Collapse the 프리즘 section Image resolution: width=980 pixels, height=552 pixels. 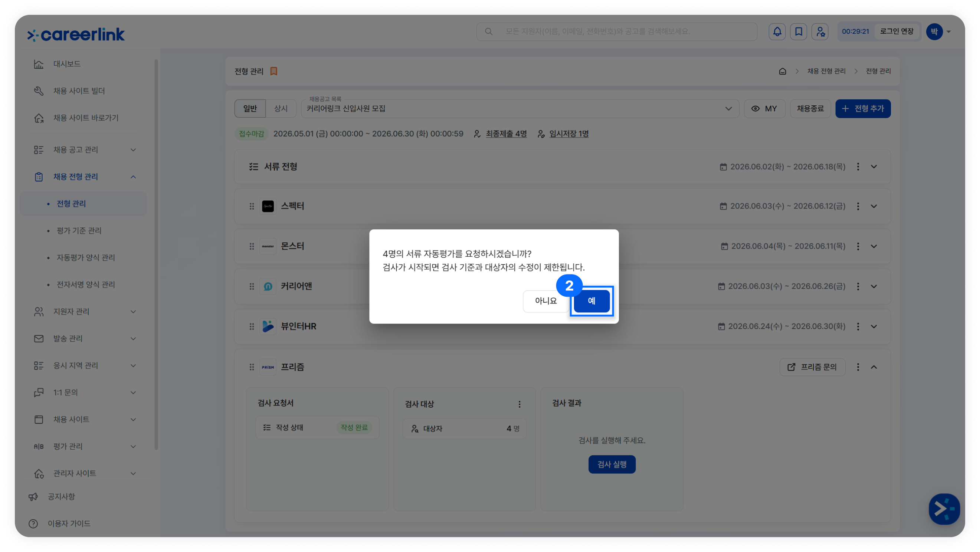874,367
